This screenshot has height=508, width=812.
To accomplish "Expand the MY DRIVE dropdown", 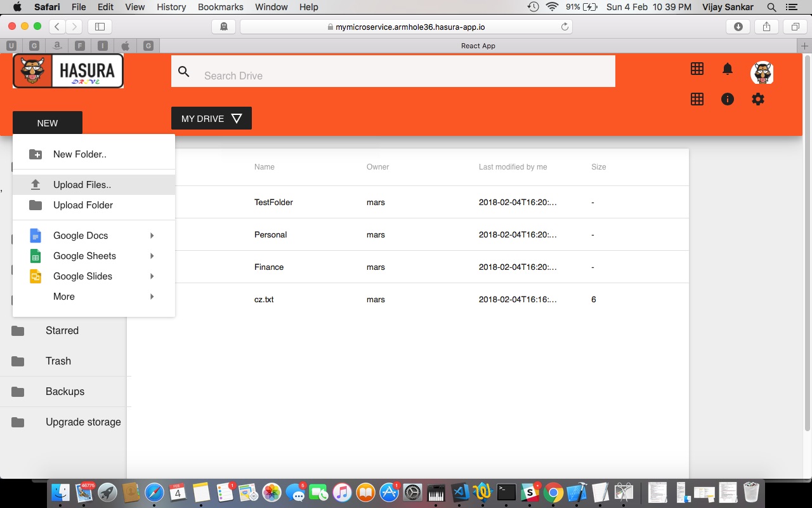I will [211, 118].
